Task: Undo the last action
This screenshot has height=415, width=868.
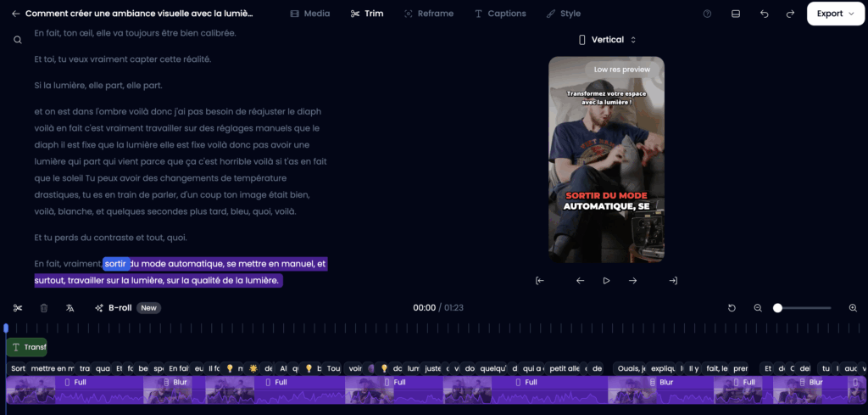Action: point(764,14)
